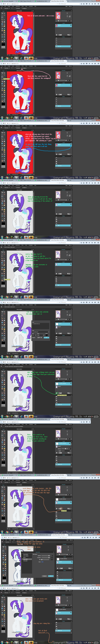This screenshot has width=100, height=644.
Task: Toggle Anti-alias in the 'uncheck the contiguous' step
Action: 16,68
